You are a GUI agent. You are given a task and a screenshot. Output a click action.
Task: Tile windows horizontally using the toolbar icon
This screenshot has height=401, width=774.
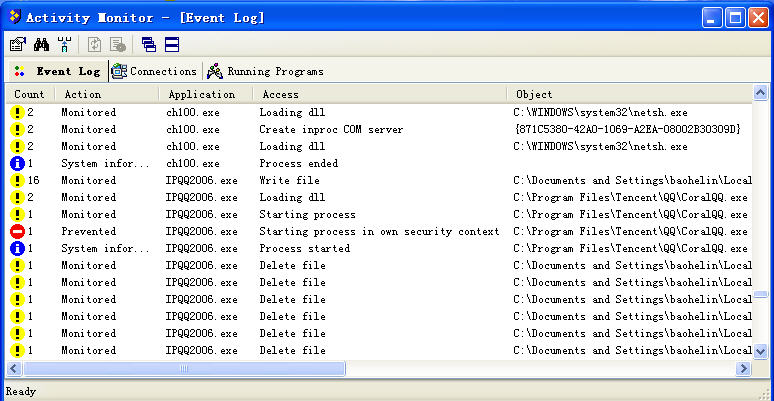pyautogui.click(x=172, y=45)
